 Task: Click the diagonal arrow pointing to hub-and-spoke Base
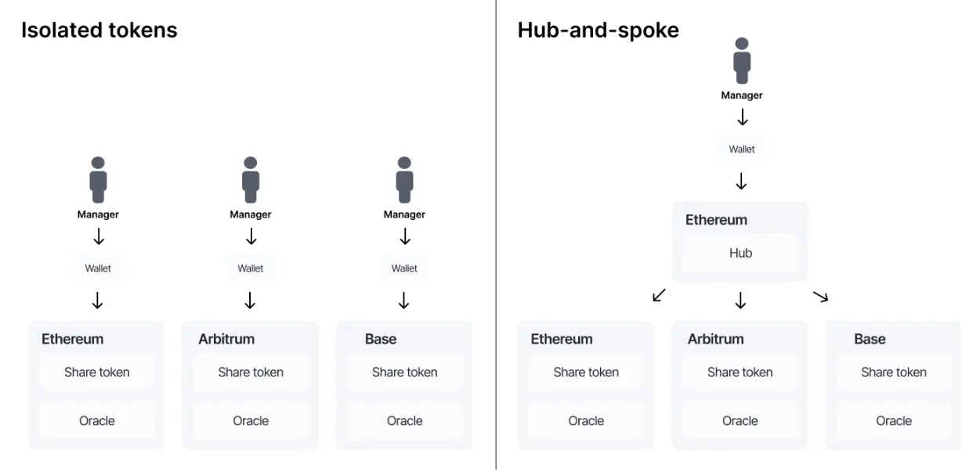820,295
